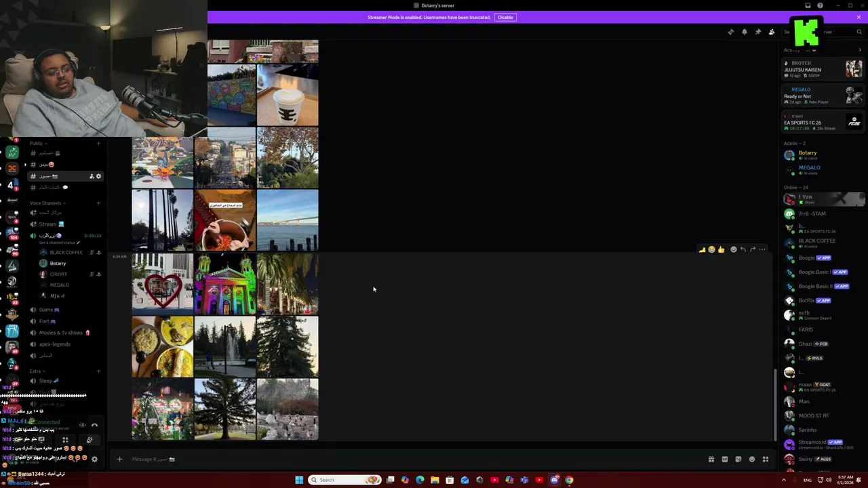The width and height of the screenshot is (868, 488).
Task: Join the Stream voice channel
Action: [64, 224]
